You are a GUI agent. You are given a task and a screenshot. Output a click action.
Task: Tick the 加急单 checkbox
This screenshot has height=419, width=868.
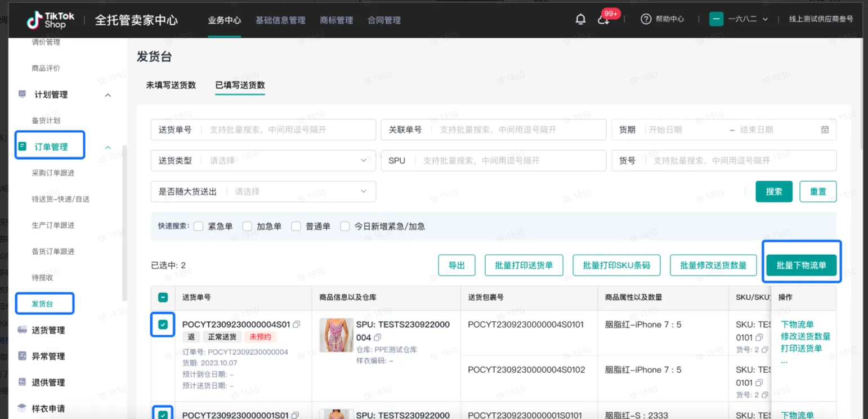pyautogui.click(x=247, y=227)
